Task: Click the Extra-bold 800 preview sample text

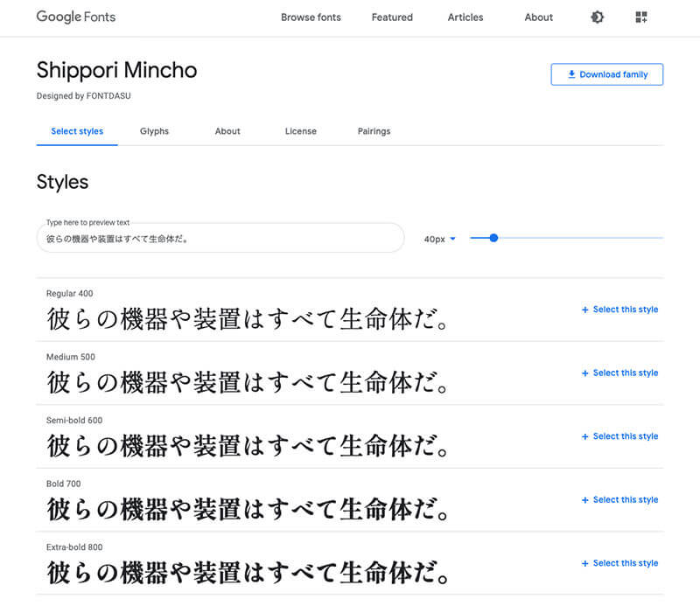Action: coord(247,573)
